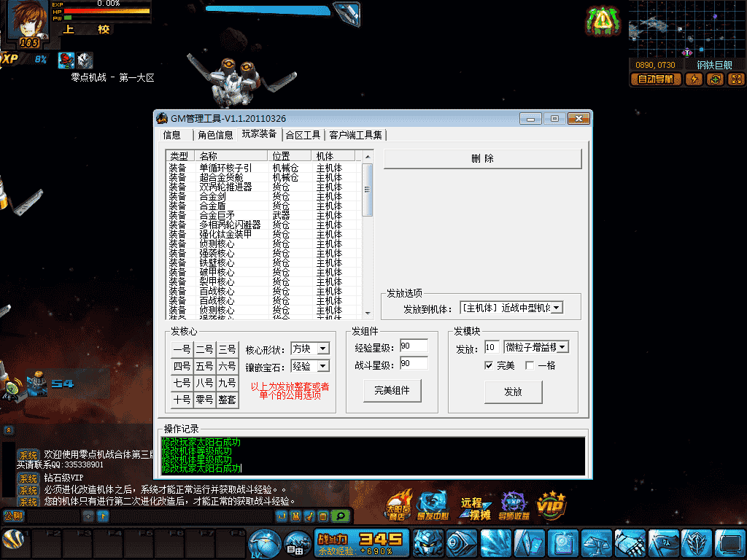This screenshot has height=560, width=747.
Task: Click the 一号 core button
Action: (x=182, y=349)
